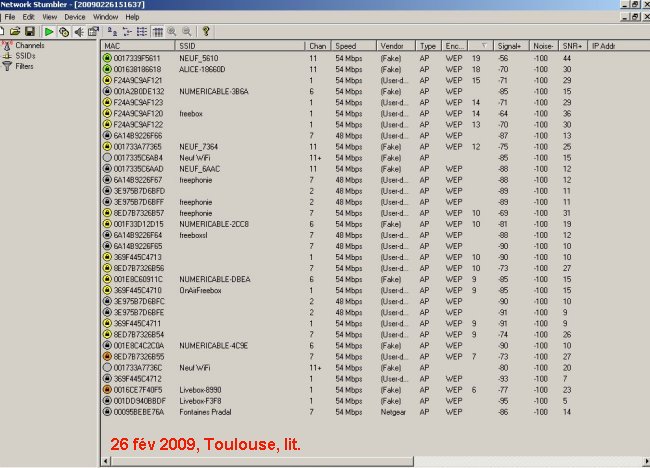Toggle the green Enable Scan button
Image resolution: width=650 pixels, height=468 pixels.
tap(49, 32)
